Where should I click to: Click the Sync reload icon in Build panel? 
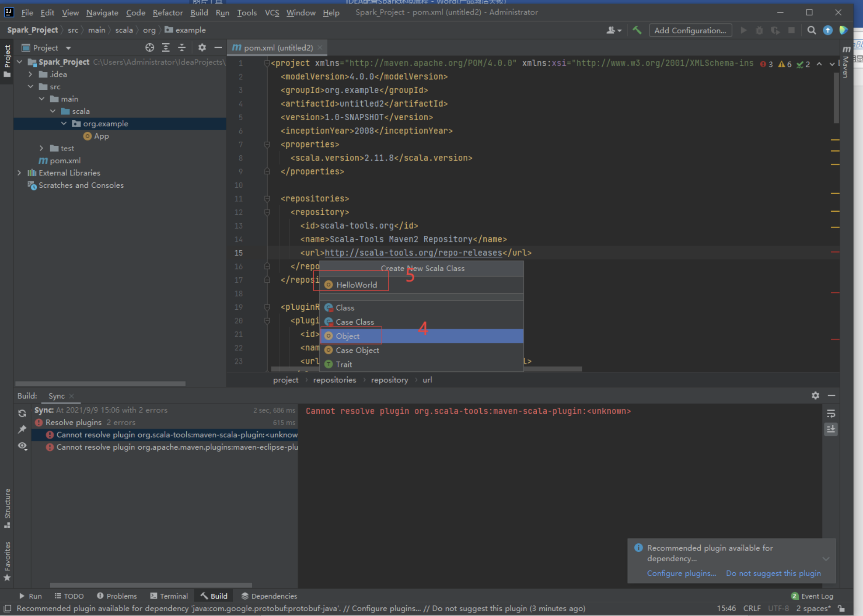click(x=22, y=413)
